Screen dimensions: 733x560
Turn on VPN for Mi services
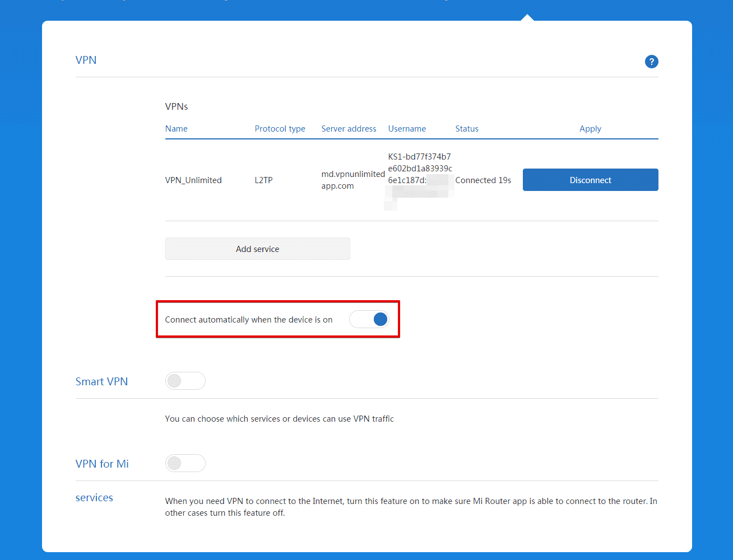point(185,463)
